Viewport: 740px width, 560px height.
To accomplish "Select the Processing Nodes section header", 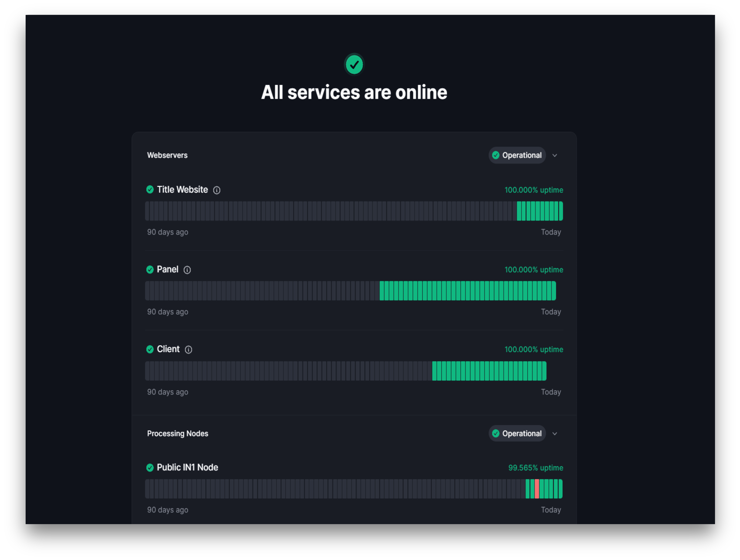I will 178,433.
